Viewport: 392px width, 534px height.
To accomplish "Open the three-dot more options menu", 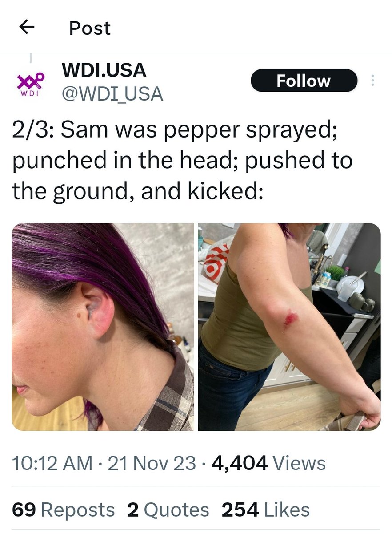I will pos(372,81).
